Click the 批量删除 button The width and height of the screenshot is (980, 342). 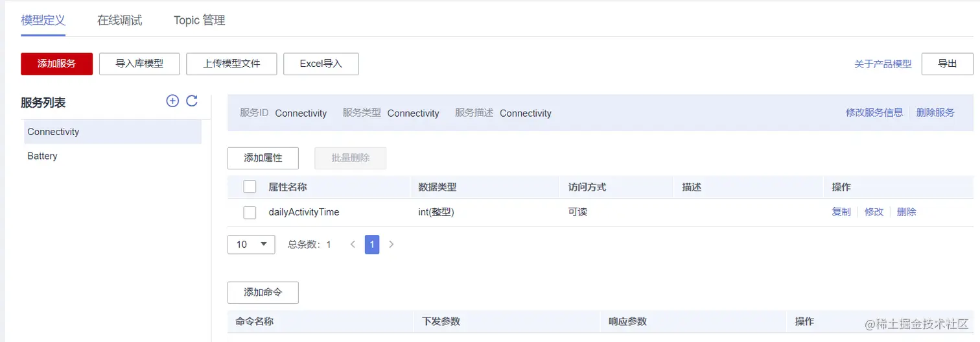tap(351, 158)
